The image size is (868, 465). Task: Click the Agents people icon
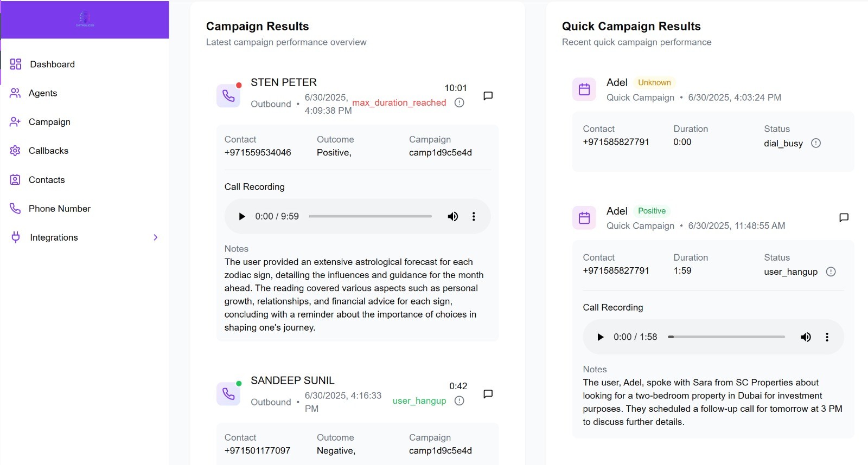tap(15, 93)
